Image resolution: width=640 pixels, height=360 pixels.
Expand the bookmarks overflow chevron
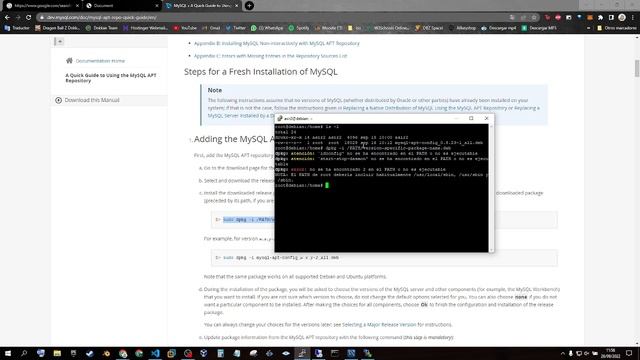click(x=588, y=28)
